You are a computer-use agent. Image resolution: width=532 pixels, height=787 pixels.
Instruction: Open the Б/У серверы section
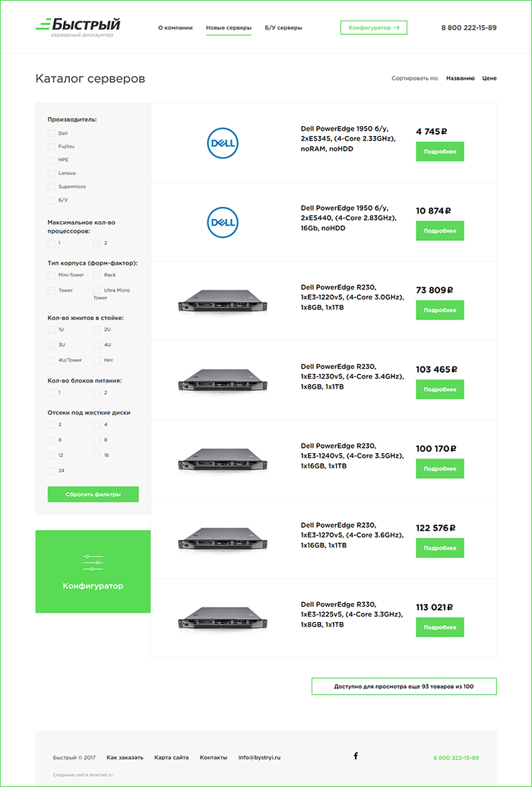[x=283, y=28]
